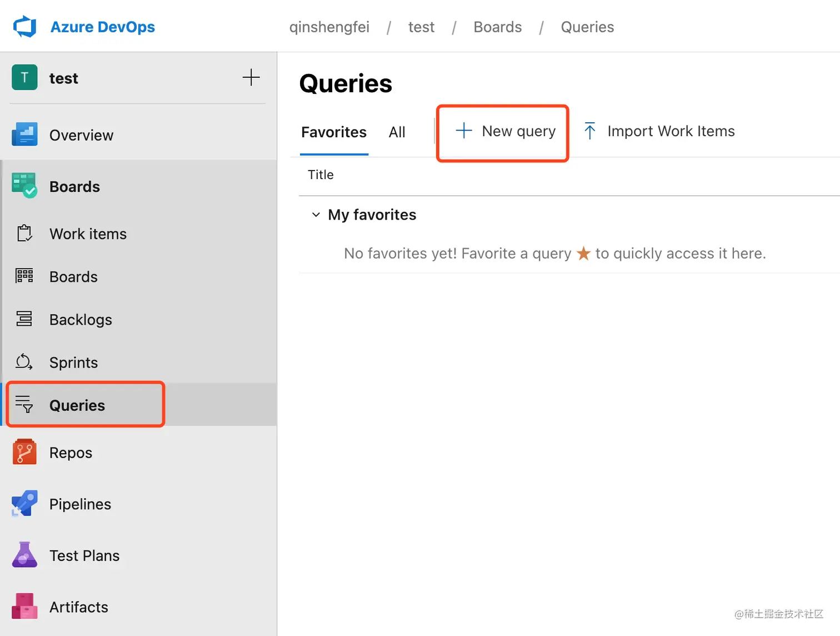Open Work items page
Screen dimensions: 840x636
pyautogui.click(x=88, y=234)
